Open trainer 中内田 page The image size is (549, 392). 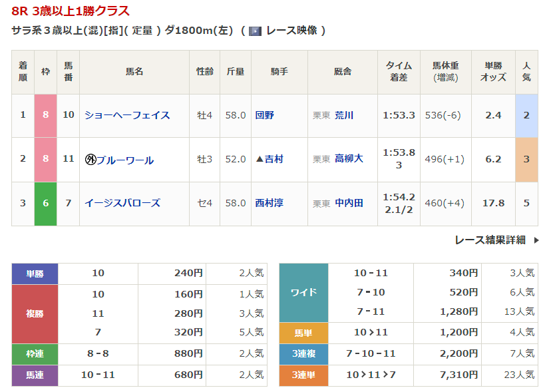pyautogui.click(x=349, y=203)
